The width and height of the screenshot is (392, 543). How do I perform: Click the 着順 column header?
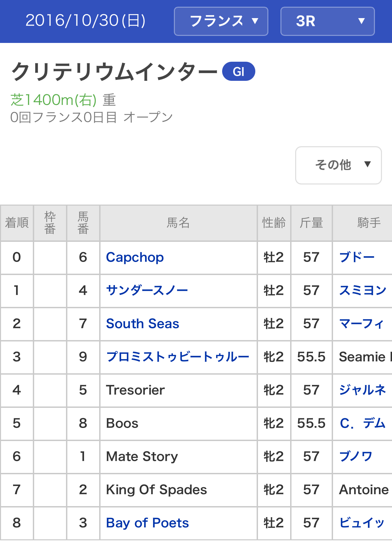pyautogui.click(x=17, y=223)
